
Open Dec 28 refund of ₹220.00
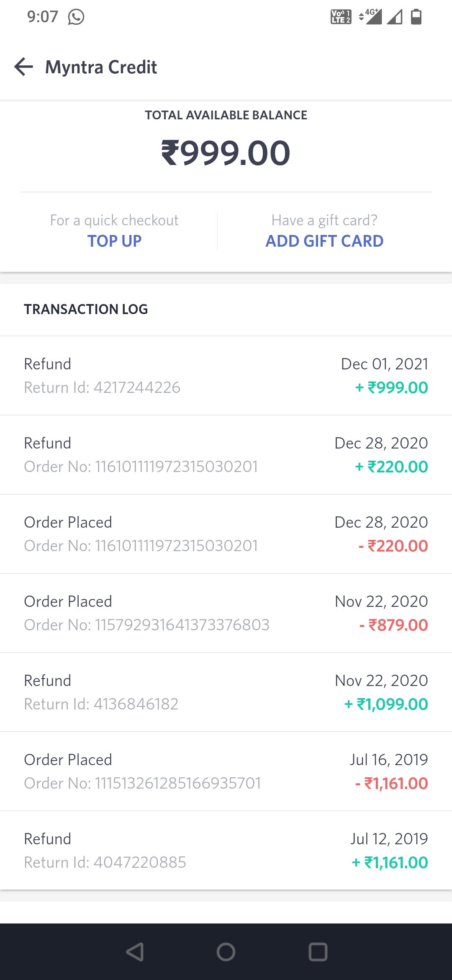click(226, 455)
